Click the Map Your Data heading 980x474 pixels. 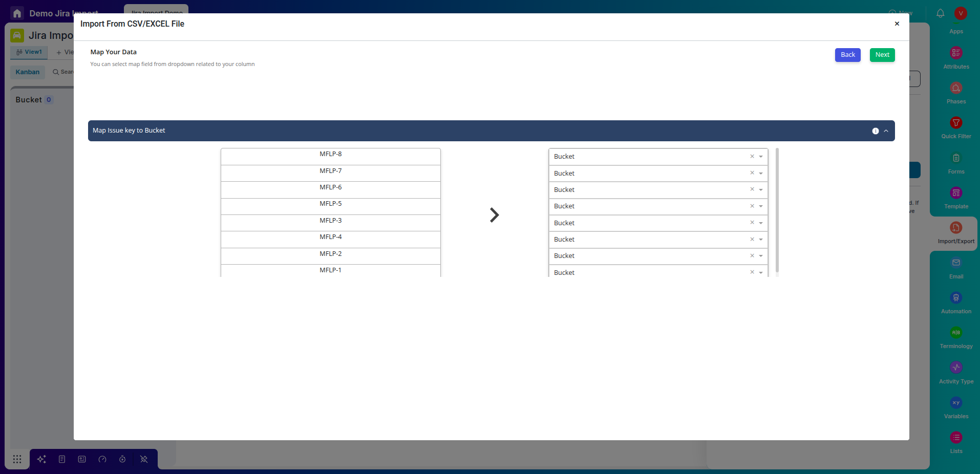click(114, 52)
